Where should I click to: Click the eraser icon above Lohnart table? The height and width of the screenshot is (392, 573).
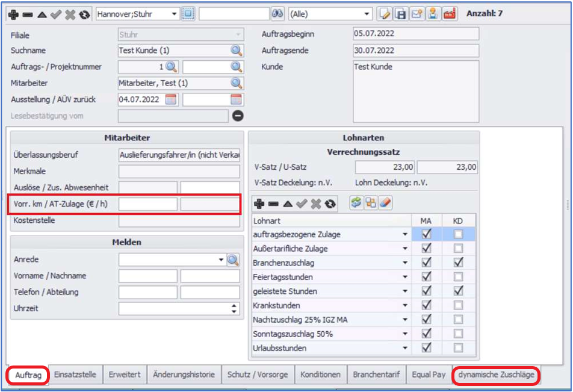[x=385, y=204]
